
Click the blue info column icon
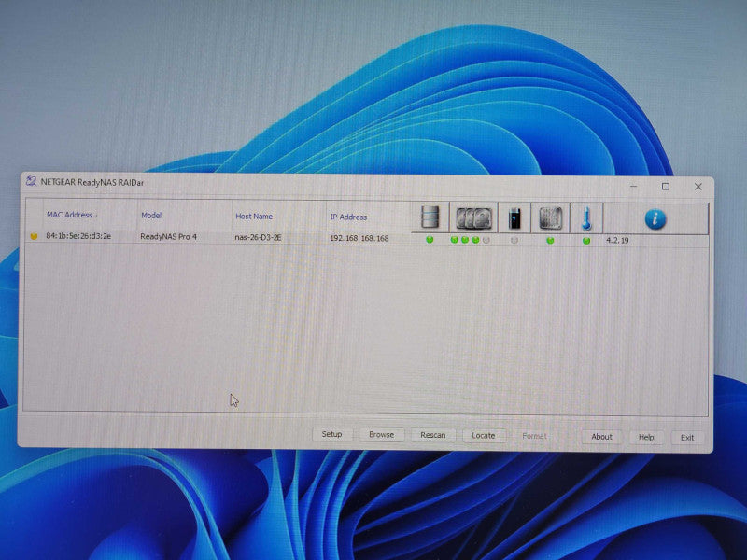coord(655,219)
